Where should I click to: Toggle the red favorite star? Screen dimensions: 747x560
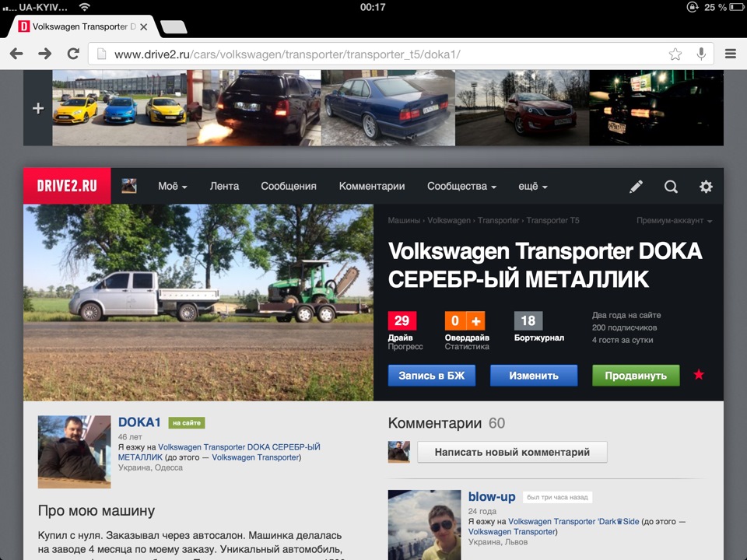point(699,375)
